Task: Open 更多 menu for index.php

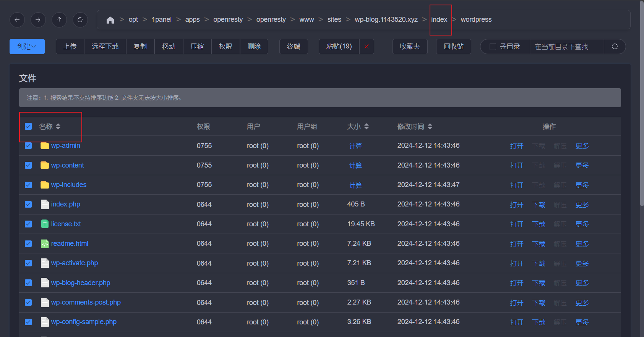Action: [x=582, y=205]
